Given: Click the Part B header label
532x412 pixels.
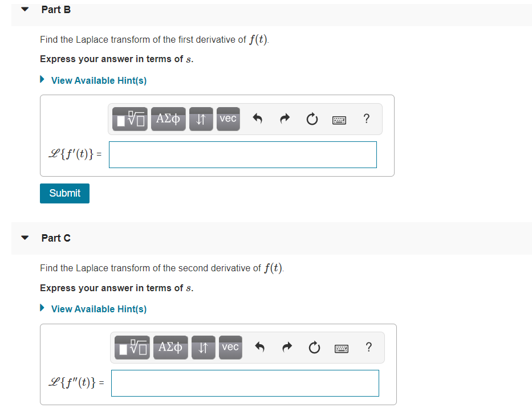Looking at the screenshot, I should pos(55,9).
